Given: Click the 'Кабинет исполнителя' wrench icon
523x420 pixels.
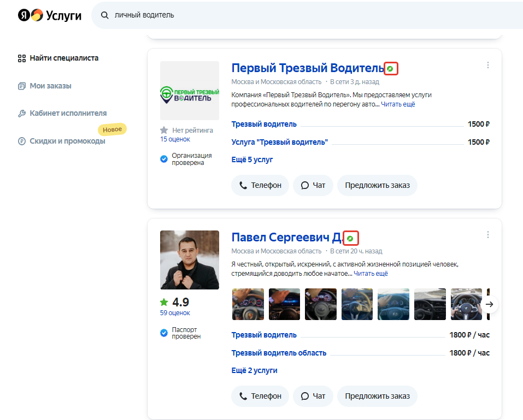Looking at the screenshot, I should pos(22,114).
